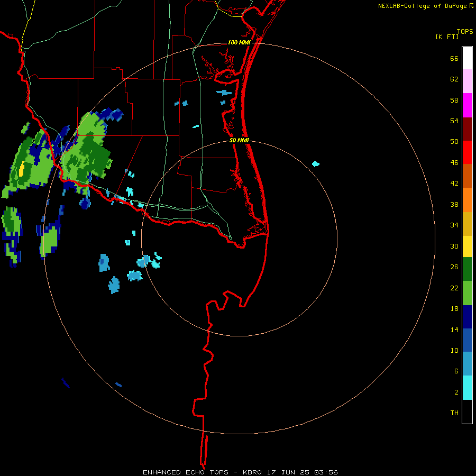The image size is (476, 476).
Task: Click the [K FT] units label
Action: pyautogui.click(x=447, y=37)
